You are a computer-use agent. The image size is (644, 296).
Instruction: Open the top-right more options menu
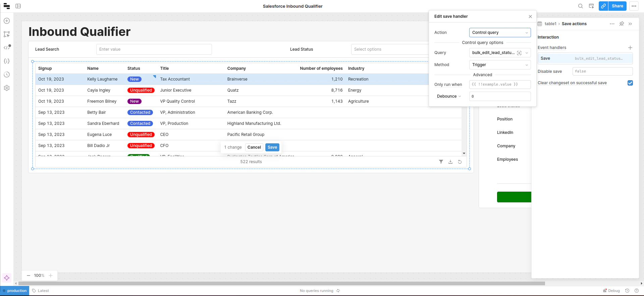click(634, 6)
